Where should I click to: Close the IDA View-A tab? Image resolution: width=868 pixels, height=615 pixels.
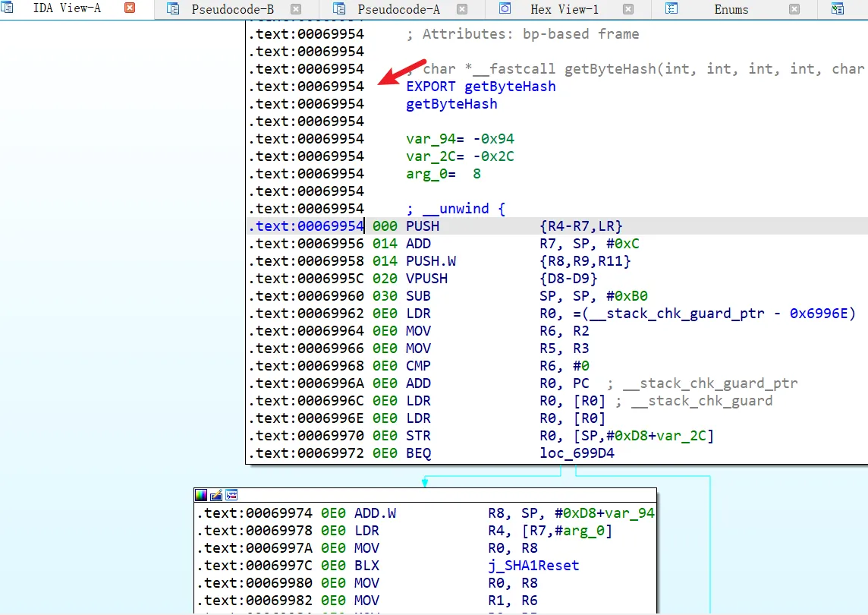(130, 8)
